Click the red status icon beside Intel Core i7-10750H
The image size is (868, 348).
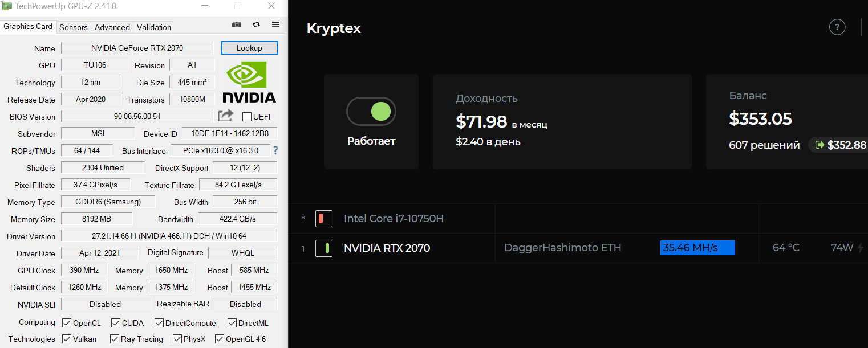pyautogui.click(x=324, y=218)
